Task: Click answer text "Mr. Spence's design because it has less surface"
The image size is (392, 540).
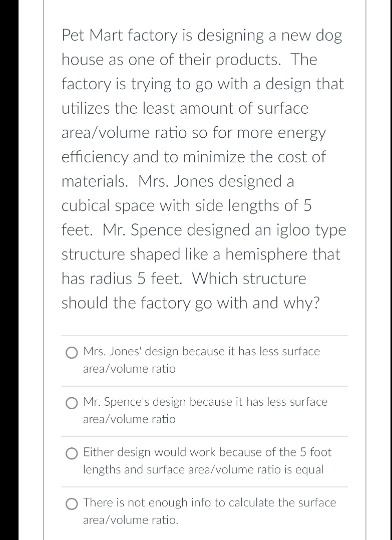Action: [x=205, y=402]
